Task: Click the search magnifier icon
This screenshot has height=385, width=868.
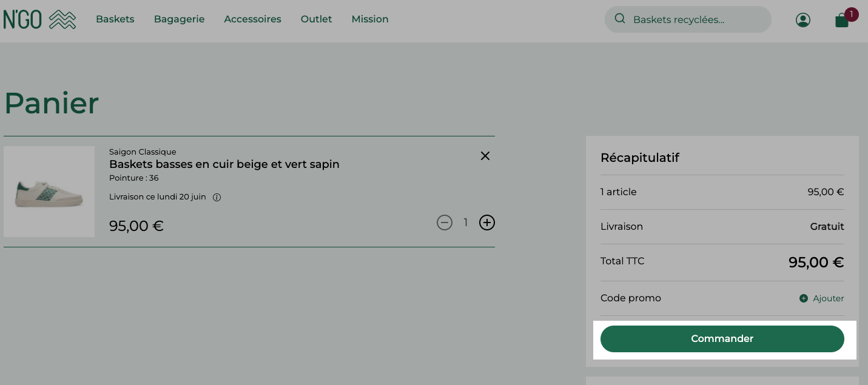Action: pos(619,19)
